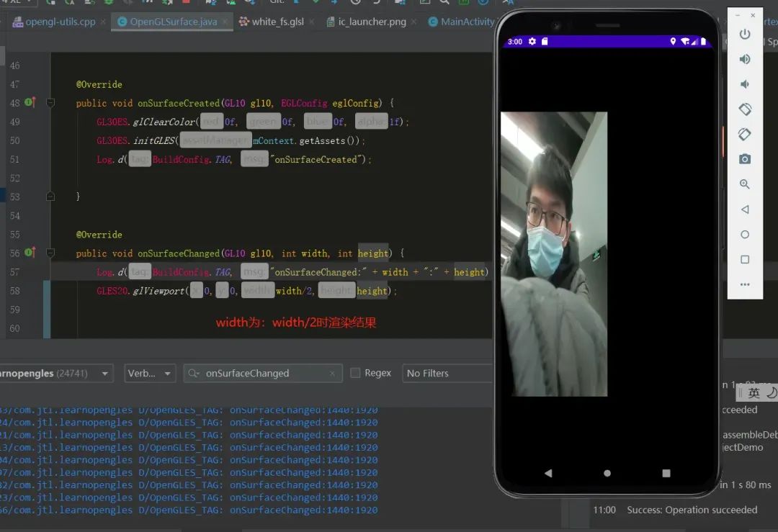The width and height of the screenshot is (778, 532).
Task: Take an emulator screenshot with camera icon
Action: click(x=745, y=159)
